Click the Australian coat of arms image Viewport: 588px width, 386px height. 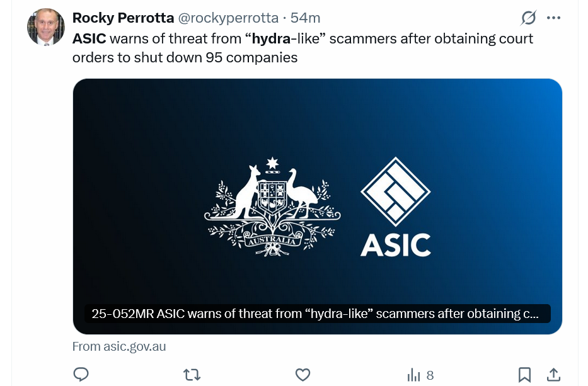point(272,207)
